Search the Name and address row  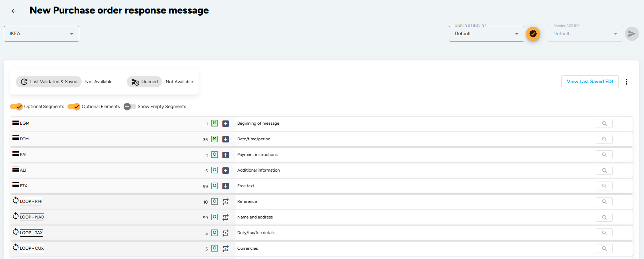(604, 217)
